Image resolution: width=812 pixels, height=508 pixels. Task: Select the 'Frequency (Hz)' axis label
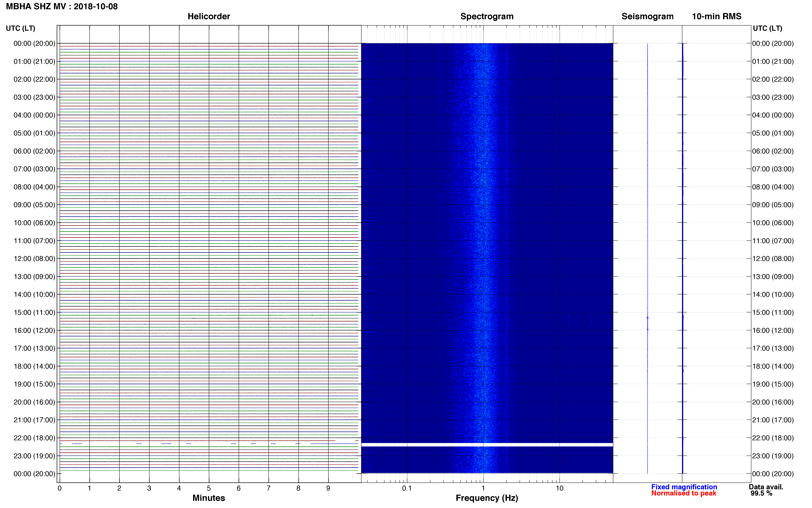click(x=487, y=498)
